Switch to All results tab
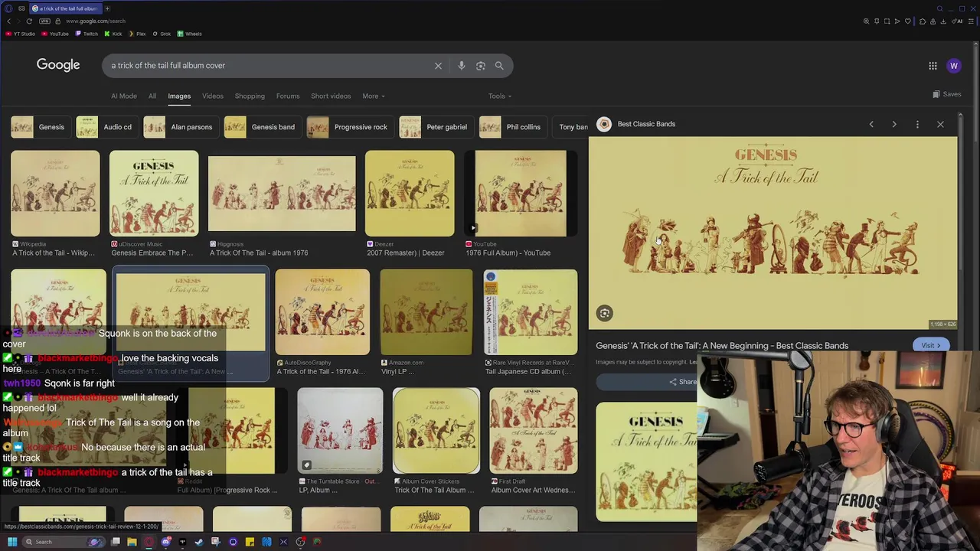 point(152,96)
